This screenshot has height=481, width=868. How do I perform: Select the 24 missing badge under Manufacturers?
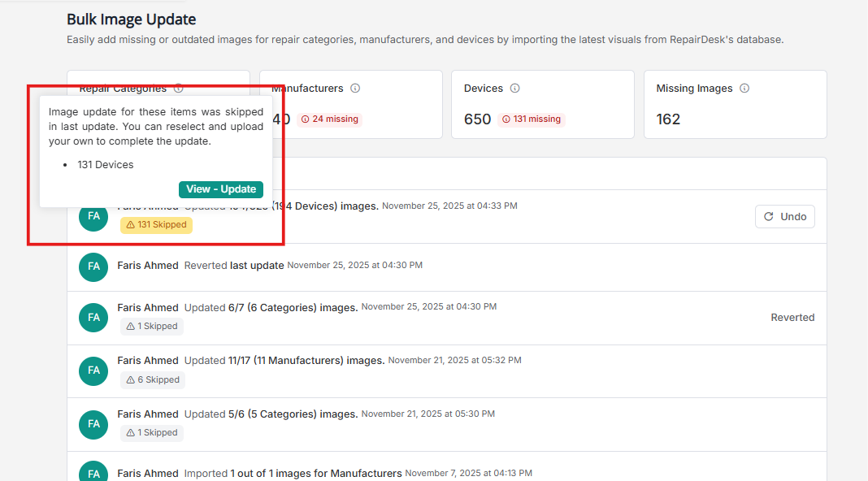point(329,119)
